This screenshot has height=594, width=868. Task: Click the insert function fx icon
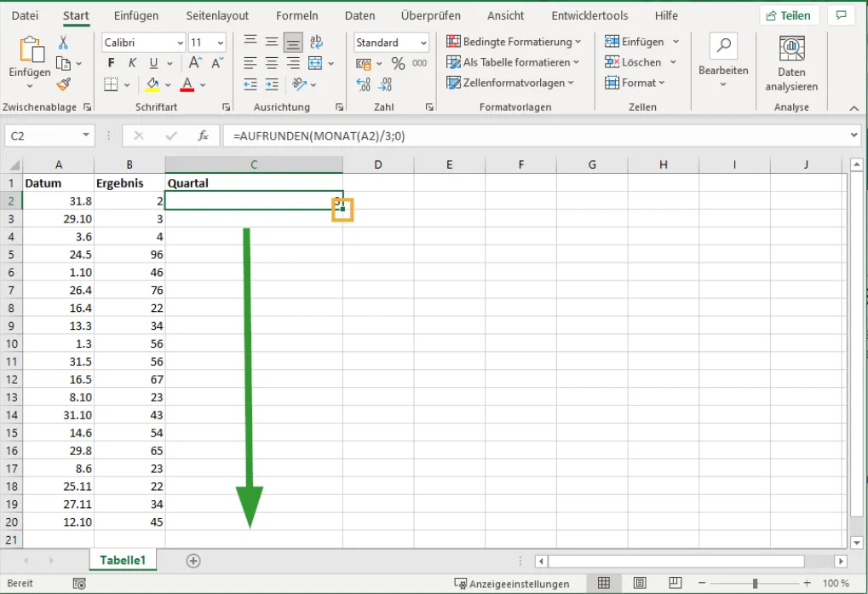pos(203,136)
